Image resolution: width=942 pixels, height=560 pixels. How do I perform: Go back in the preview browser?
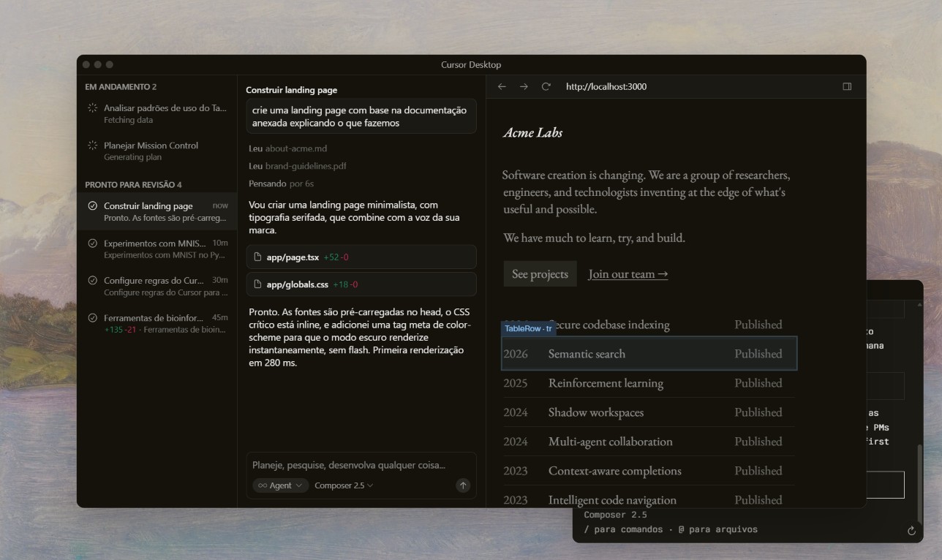tap(502, 86)
